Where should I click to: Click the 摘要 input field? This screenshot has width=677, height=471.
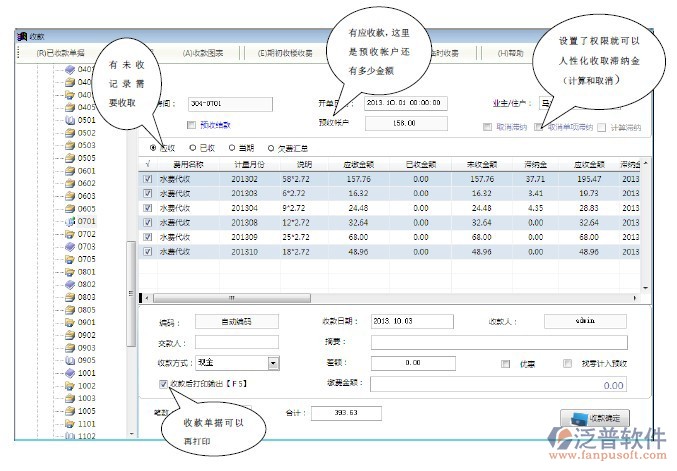coord(499,342)
